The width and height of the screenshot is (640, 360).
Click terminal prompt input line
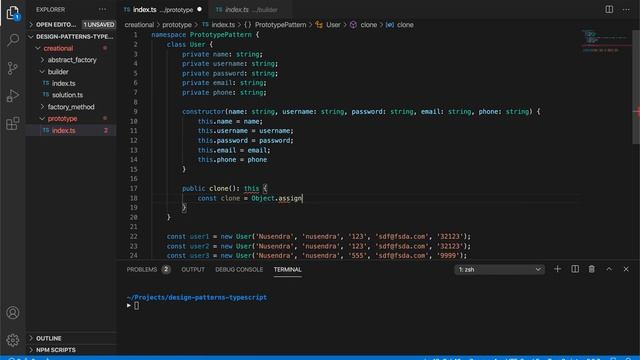[136, 306]
